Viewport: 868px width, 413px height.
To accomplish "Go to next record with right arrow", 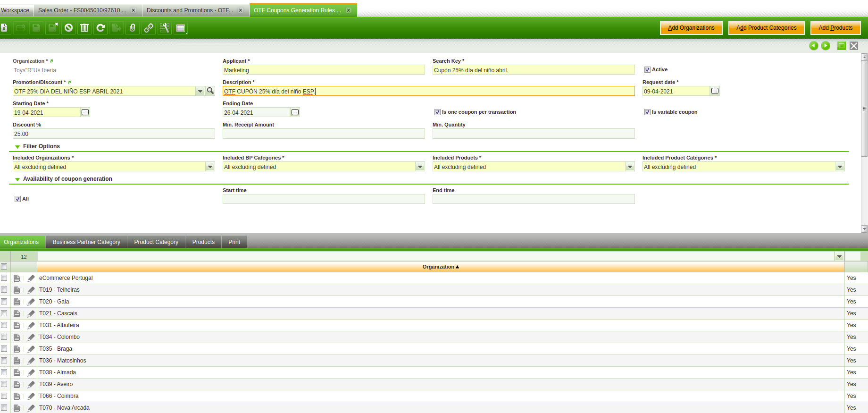I will coord(826,46).
